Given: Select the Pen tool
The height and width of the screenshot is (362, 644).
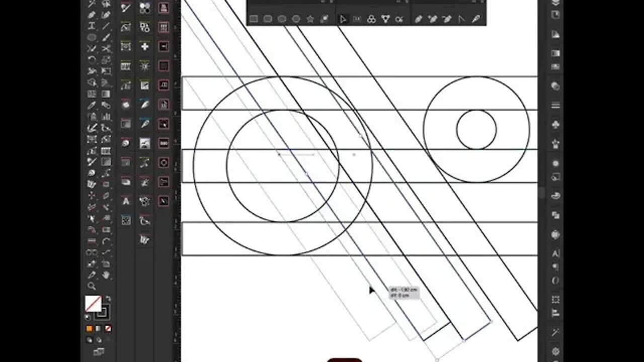Looking at the screenshot, I should 92,15.
